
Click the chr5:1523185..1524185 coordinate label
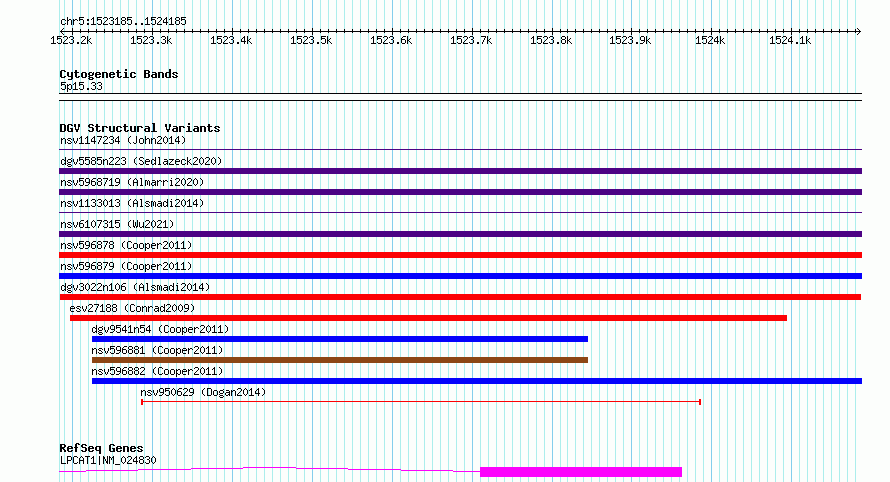123,22
